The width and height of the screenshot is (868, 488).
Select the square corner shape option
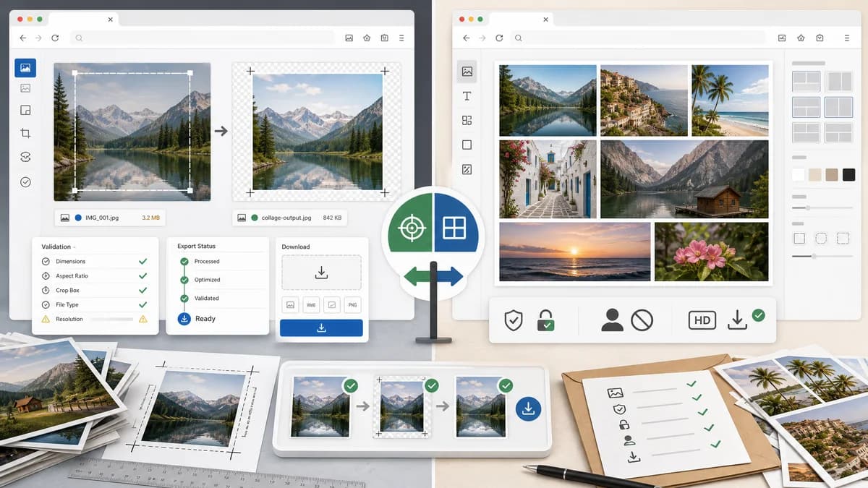pyautogui.click(x=799, y=238)
